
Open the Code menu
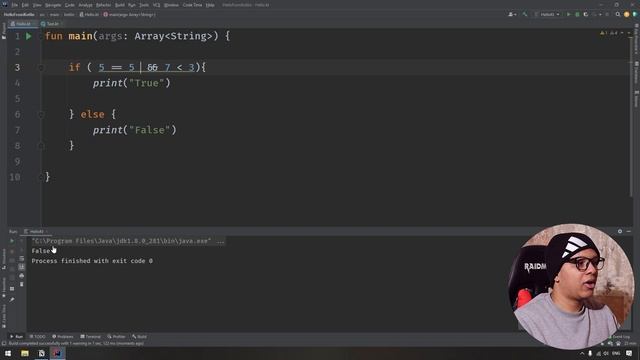70,5
